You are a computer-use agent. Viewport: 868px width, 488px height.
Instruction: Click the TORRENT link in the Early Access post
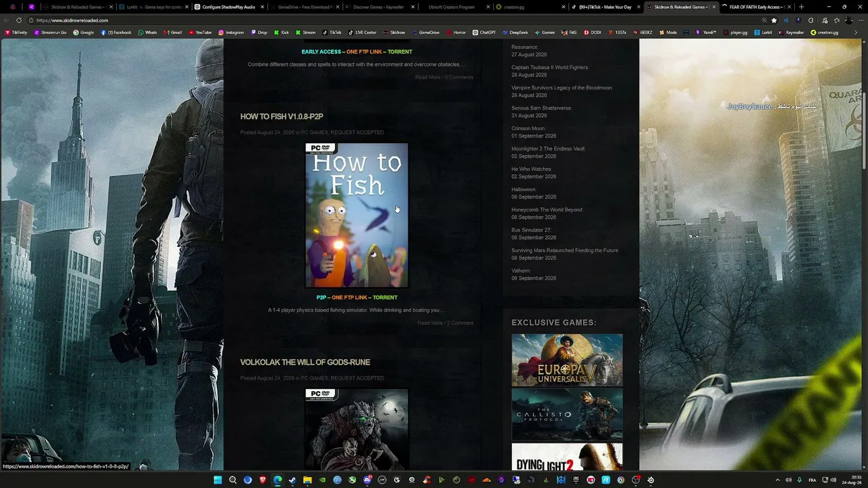coord(399,52)
